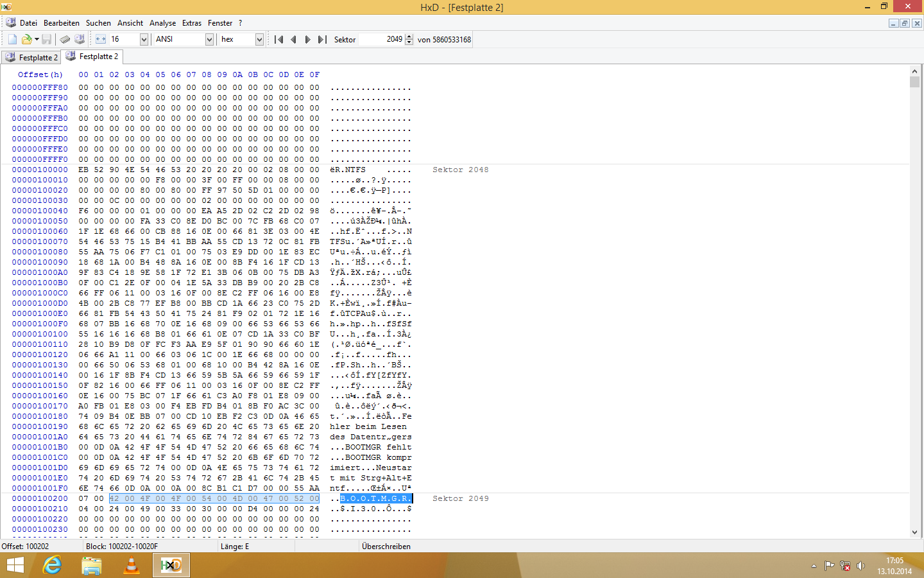Click the HxD application icon in title bar
Viewport: 924px width, 578px height.
tap(6, 6)
